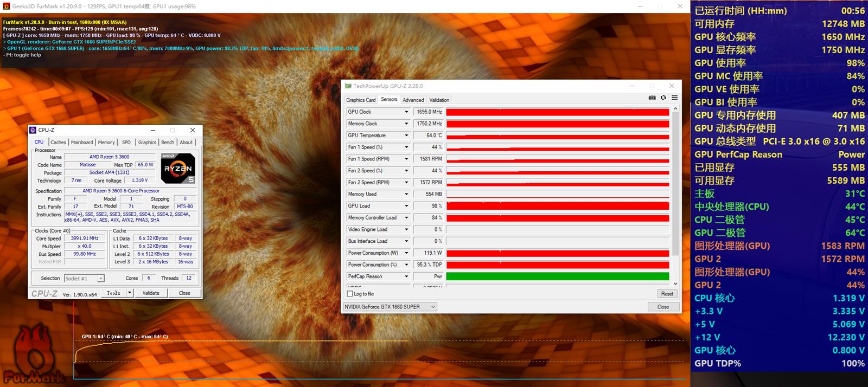Open the Fan 1 Speed (%) dropdown

(x=406, y=147)
